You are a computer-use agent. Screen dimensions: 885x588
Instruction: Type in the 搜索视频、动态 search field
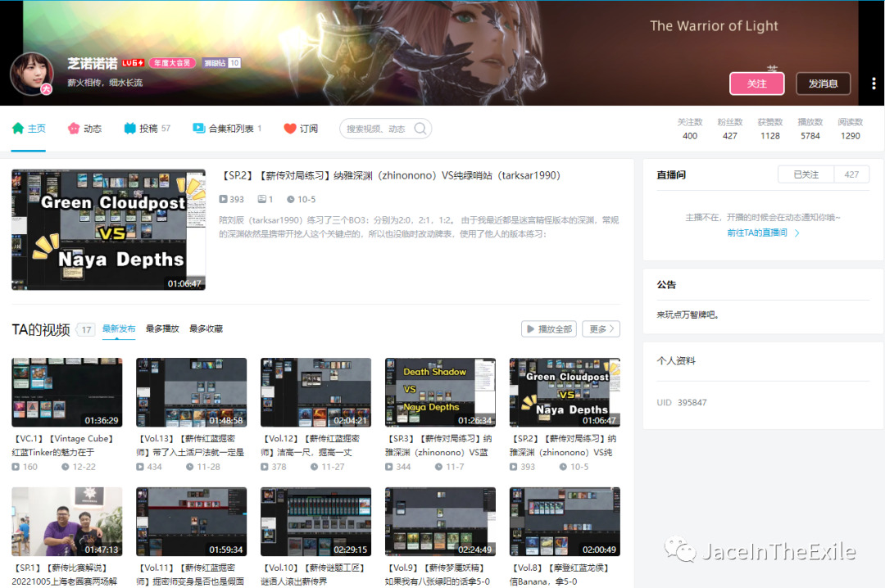(x=377, y=129)
